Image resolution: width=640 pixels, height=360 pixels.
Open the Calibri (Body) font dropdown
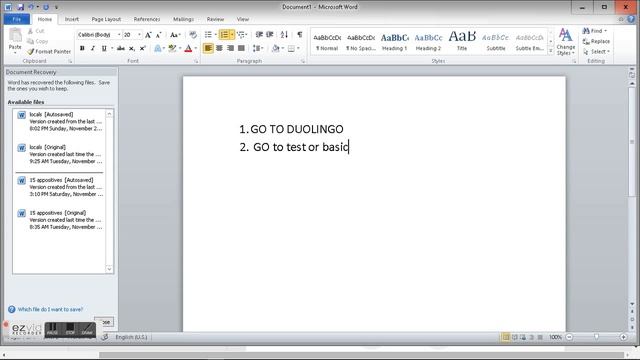tap(119, 35)
